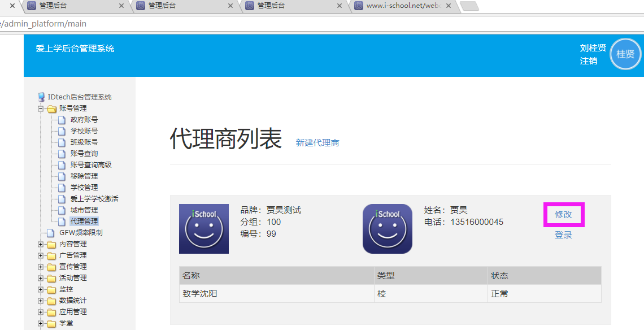Screen dimensions: 644x330
Task: Click the page icon beside 政府账号
Action: coord(62,120)
